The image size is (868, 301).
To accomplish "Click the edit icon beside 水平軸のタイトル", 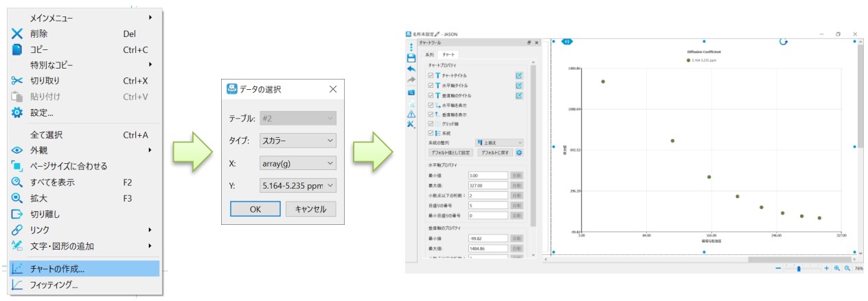I will (x=519, y=86).
